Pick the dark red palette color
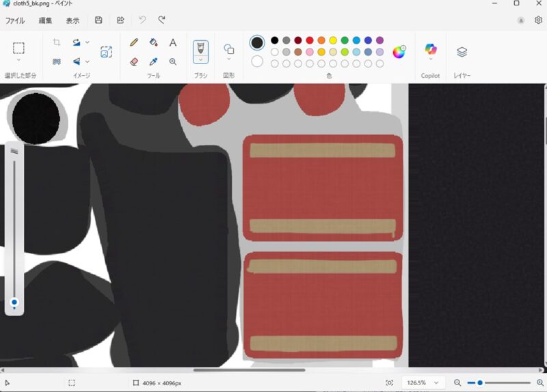The image size is (547, 392). pos(298,40)
